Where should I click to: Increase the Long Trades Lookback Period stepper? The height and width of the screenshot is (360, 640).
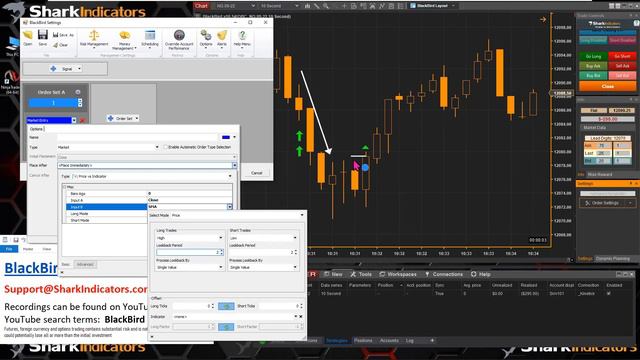point(222,251)
